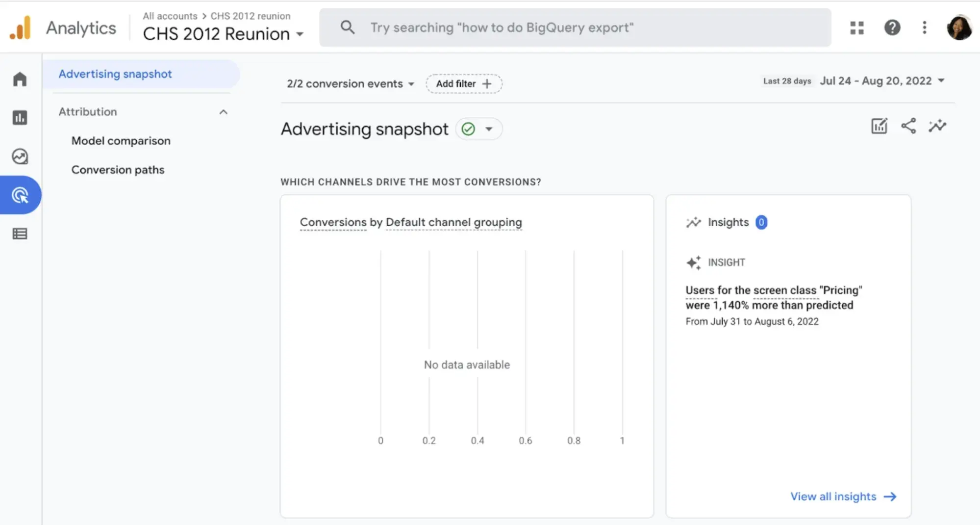Select Advertising snapshot in the sidebar

[141, 74]
